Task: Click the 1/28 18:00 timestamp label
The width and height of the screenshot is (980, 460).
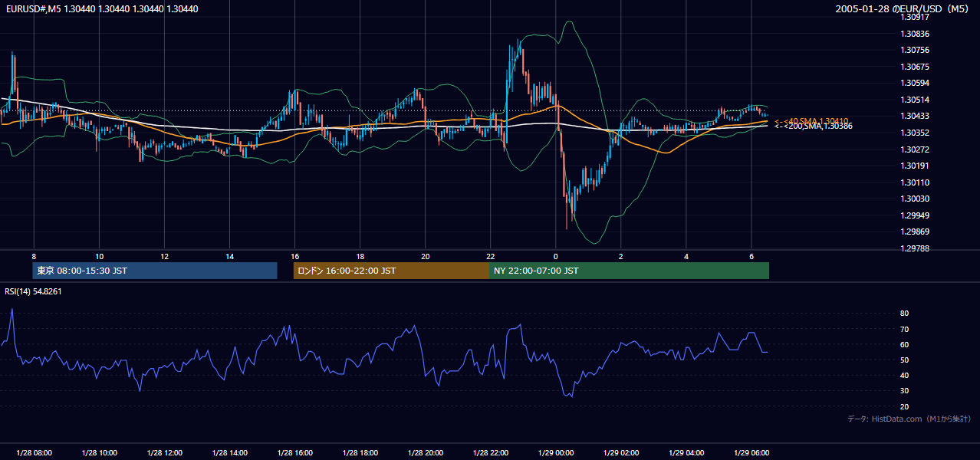Action: coord(360,452)
